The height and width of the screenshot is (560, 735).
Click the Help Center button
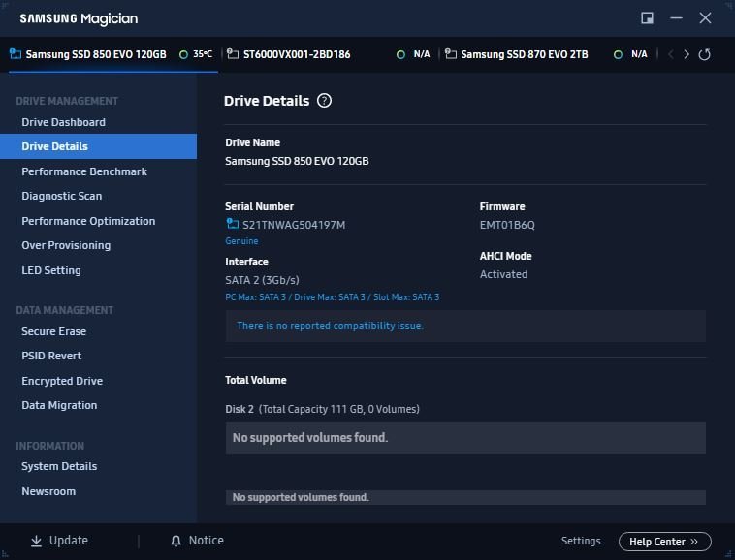[663, 542]
